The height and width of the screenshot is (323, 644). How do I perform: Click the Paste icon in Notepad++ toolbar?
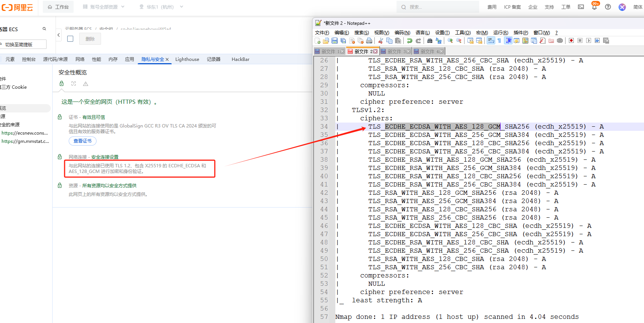click(x=398, y=41)
